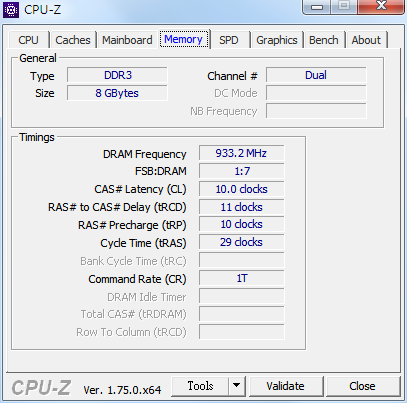
Task: Click the empty NB Frequency field
Action: point(316,111)
